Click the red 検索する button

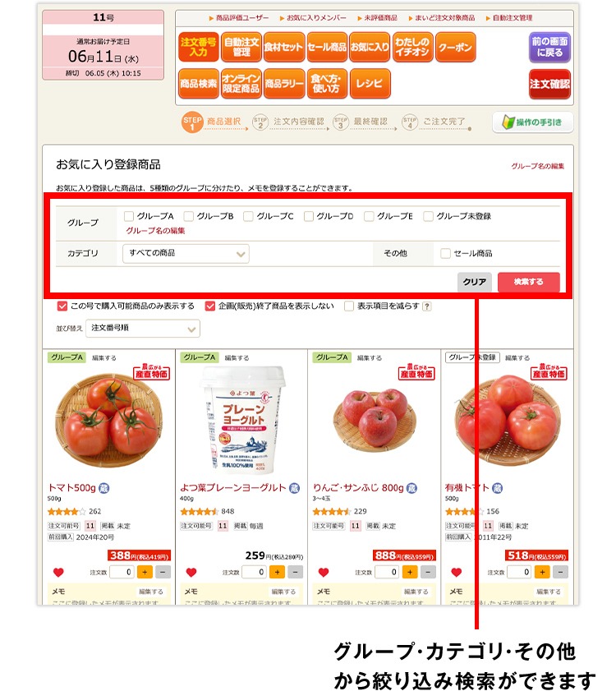528,282
